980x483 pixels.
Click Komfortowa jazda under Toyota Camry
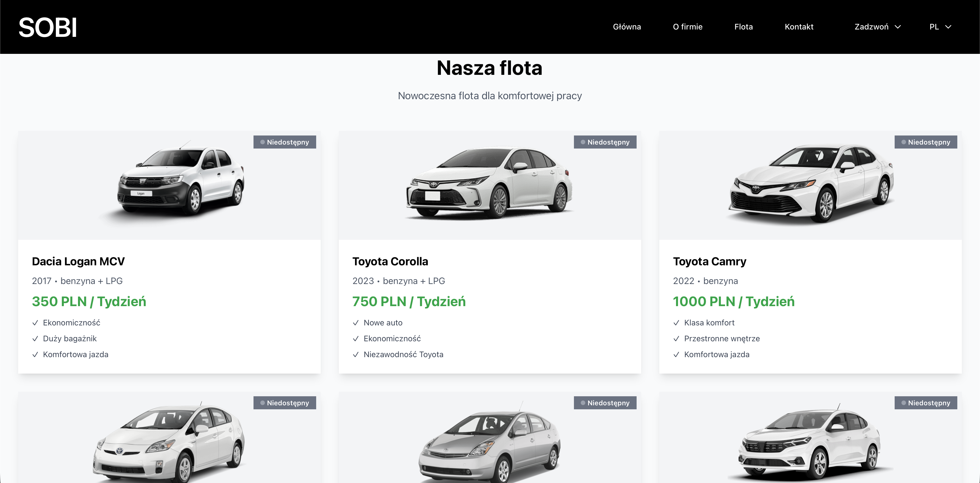[716, 354]
